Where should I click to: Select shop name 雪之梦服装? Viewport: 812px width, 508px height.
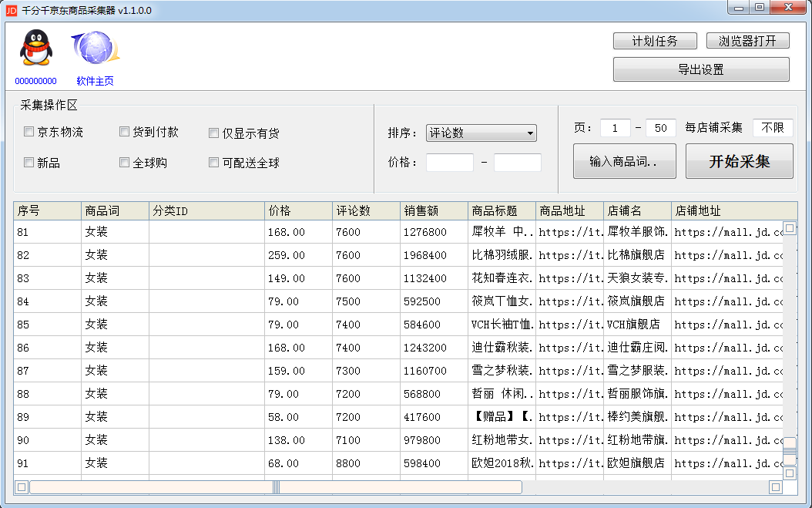tap(638, 371)
